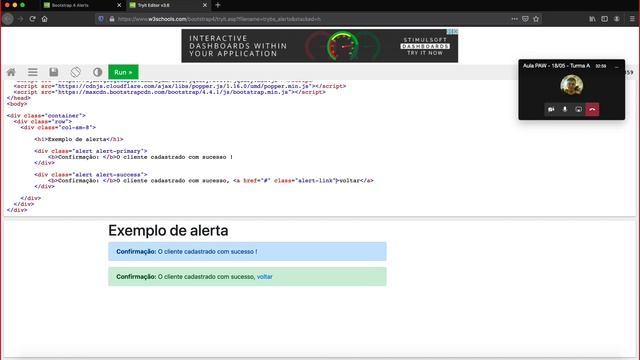Change editor orientation with the rotate icon
This screenshot has width=640, height=360.
76,72
